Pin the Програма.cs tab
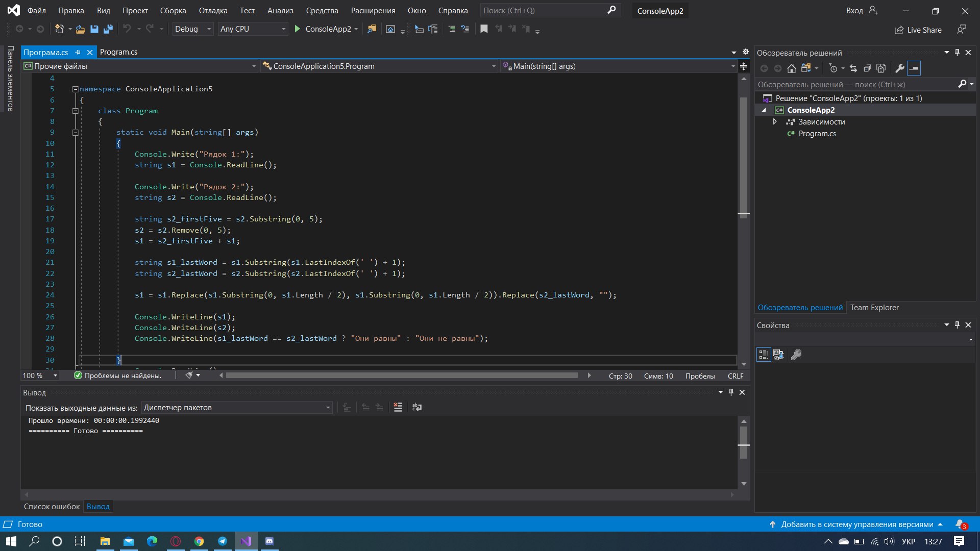980x551 pixels. [x=78, y=52]
